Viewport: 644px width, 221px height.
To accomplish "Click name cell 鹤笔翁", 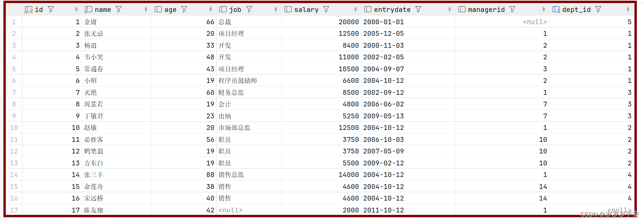I will point(94,151).
